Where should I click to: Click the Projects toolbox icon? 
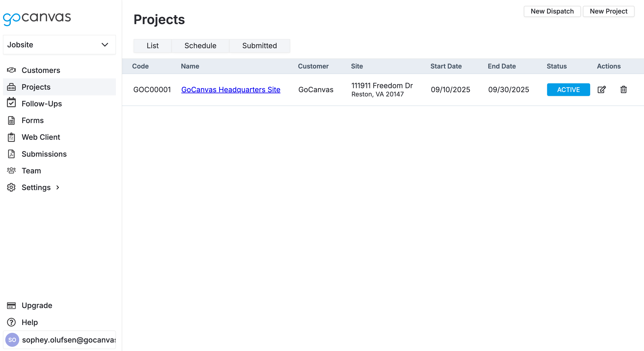[x=11, y=87]
